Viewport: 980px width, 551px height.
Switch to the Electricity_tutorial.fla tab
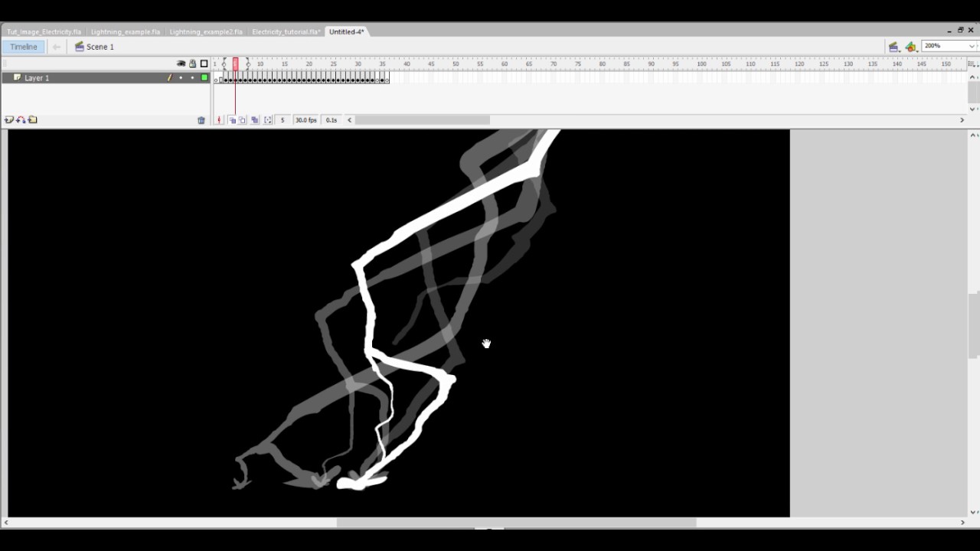click(286, 31)
